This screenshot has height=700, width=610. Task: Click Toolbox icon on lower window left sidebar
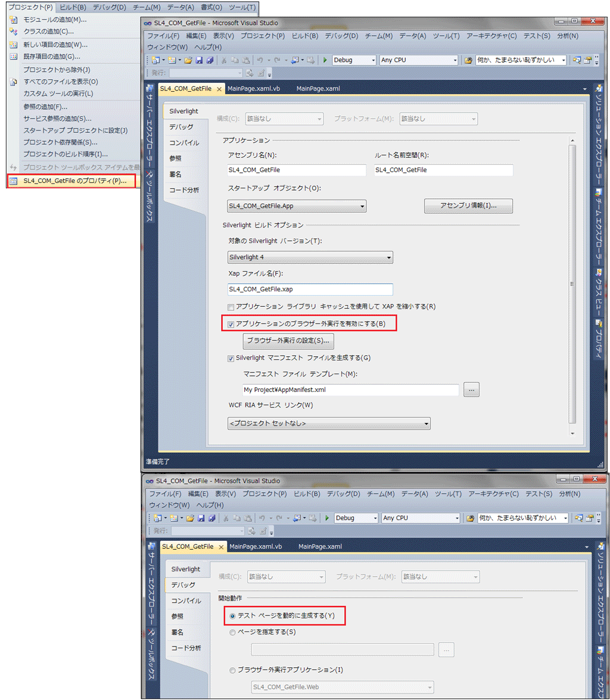pyautogui.click(x=152, y=632)
